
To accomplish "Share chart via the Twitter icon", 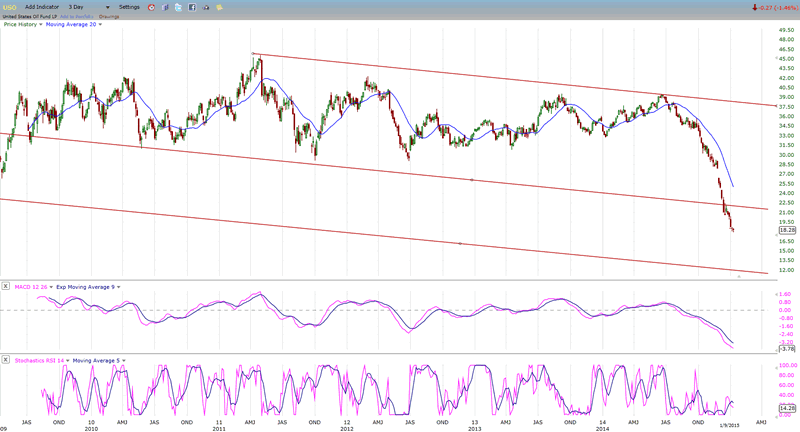I will (x=179, y=7).
